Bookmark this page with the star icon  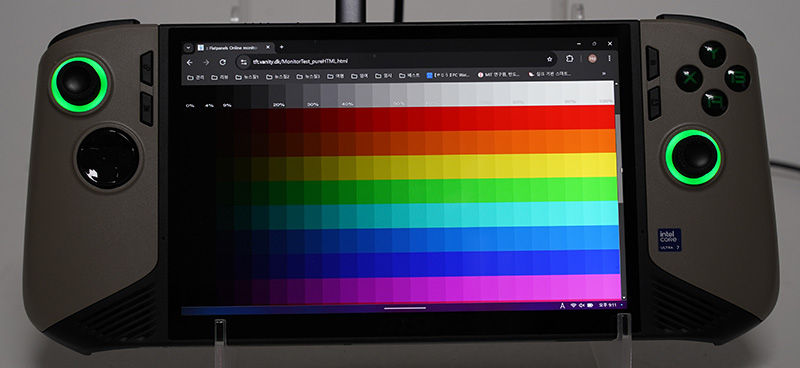[549, 59]
